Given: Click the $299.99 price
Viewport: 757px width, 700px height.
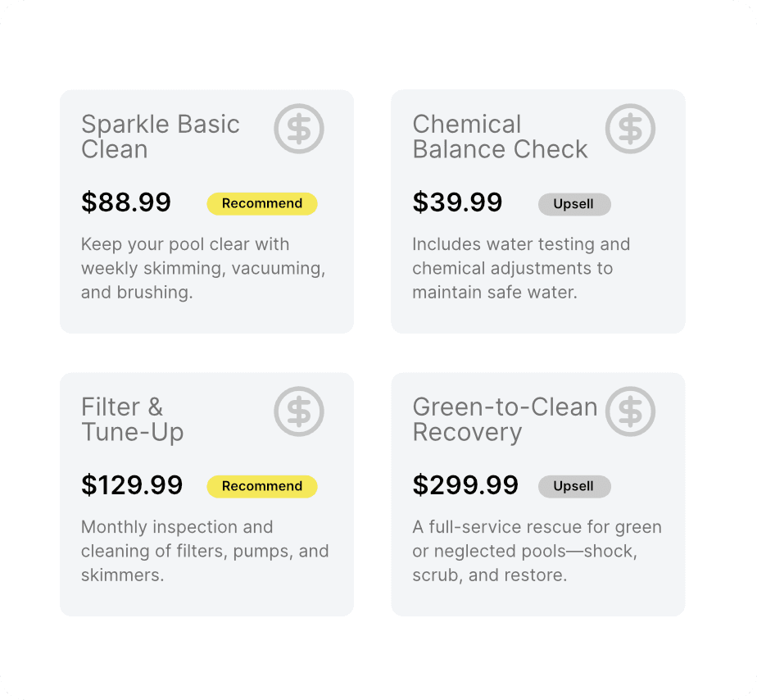Looking at the screenshot, I should pyautogui.click(x=465, y=484).
